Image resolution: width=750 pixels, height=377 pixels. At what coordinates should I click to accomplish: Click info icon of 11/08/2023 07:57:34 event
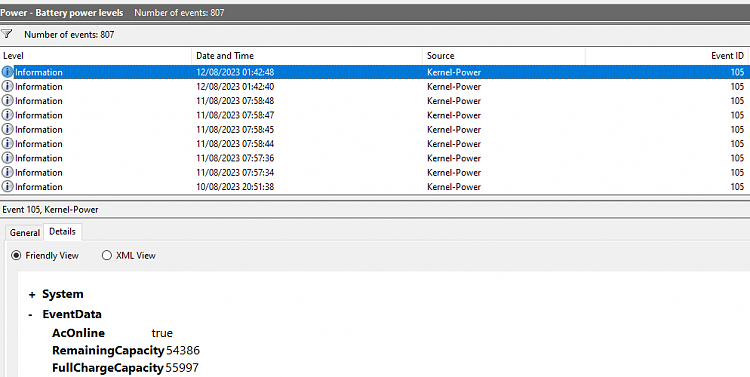click(x=7, y=173)
